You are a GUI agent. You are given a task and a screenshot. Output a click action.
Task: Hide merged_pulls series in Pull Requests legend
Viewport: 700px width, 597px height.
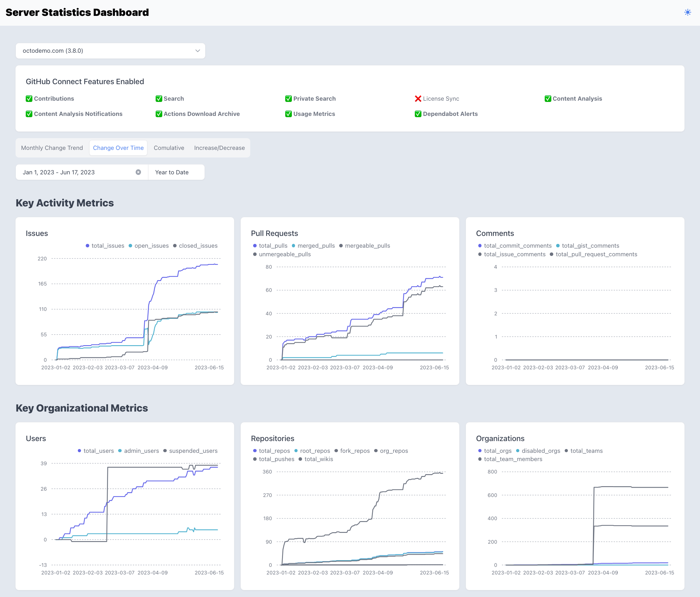(313, 245)
